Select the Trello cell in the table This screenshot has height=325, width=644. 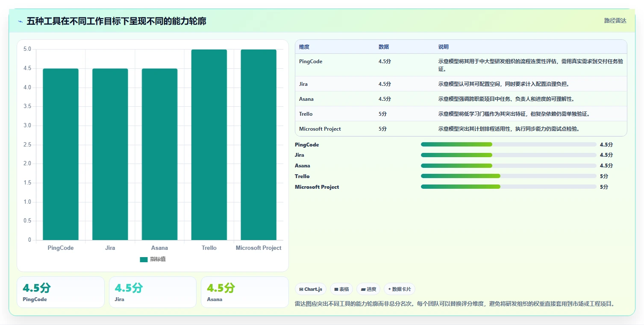tap(306, 114)
